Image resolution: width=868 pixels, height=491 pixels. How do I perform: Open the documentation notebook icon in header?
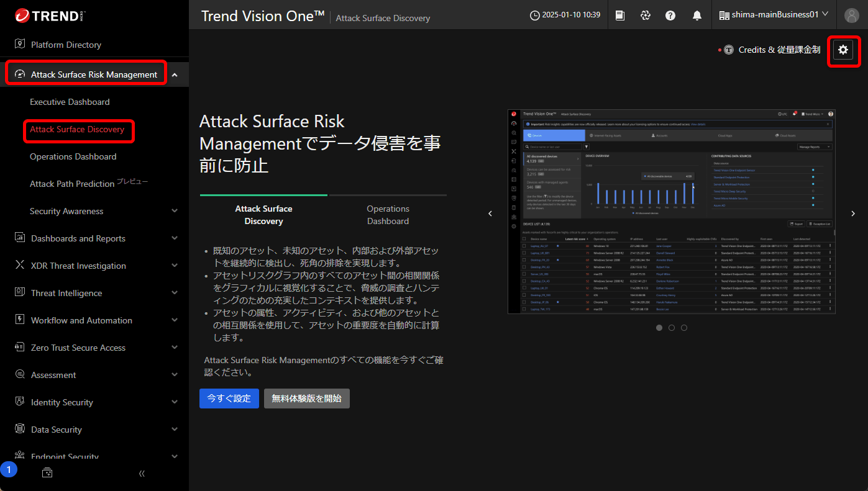coord(620,15)
